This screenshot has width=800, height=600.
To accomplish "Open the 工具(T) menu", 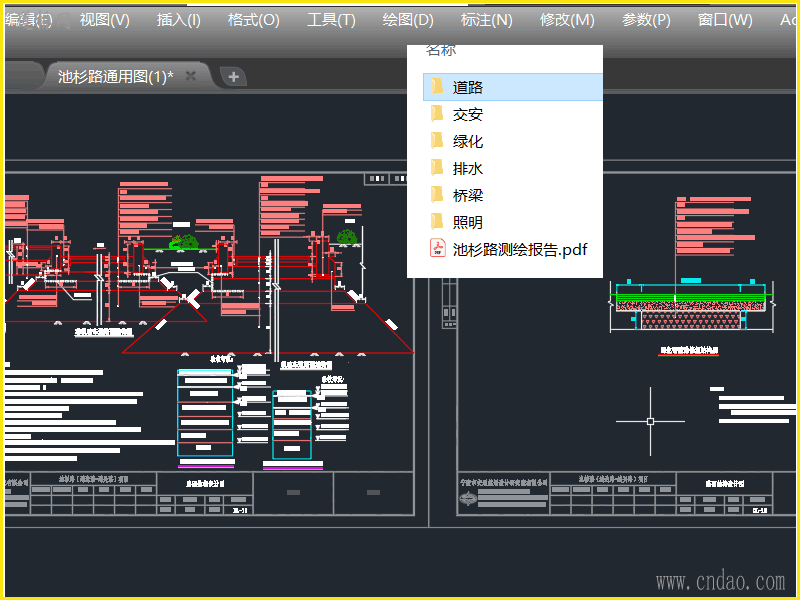I will 331,20.
